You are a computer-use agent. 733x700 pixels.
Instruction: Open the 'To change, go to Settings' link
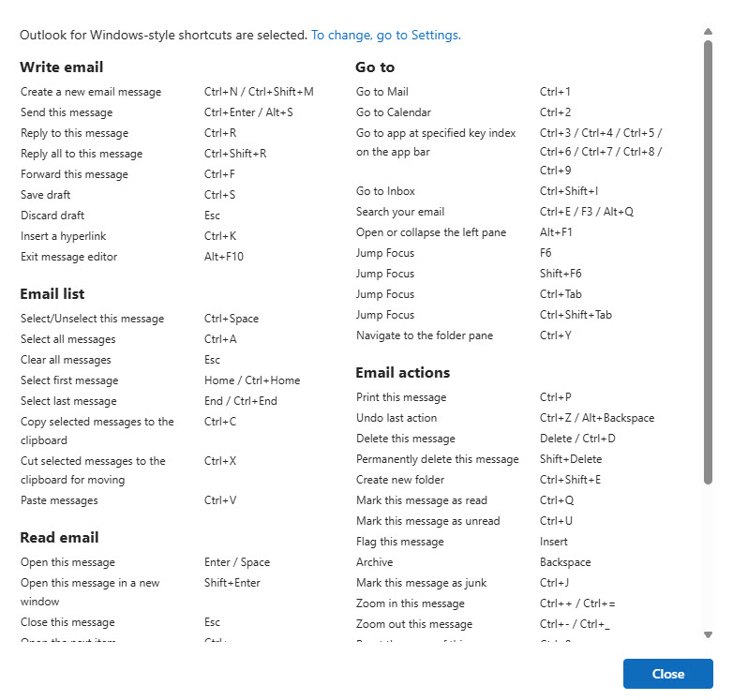[385, 35]
